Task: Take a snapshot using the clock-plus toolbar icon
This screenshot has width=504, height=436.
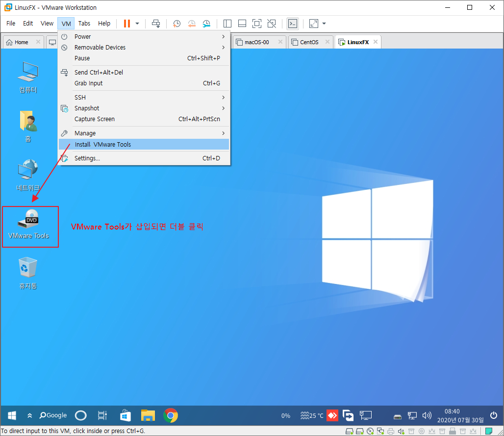Action: click(x=176, y=24)
